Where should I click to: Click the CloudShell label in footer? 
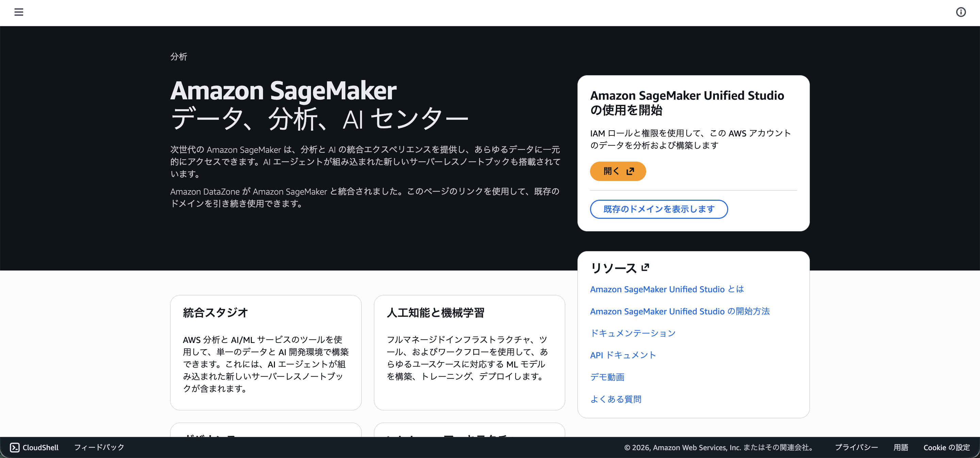[x=40, y=447]
